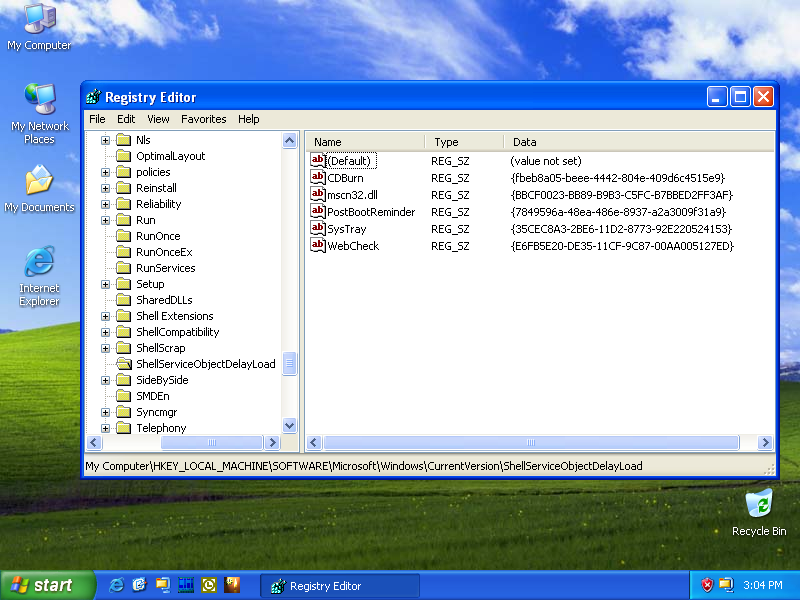The height and width of the screenshot is (600, 800).
Task: Click the blue bars icon in Quick Launch
Action: point(186,585)
